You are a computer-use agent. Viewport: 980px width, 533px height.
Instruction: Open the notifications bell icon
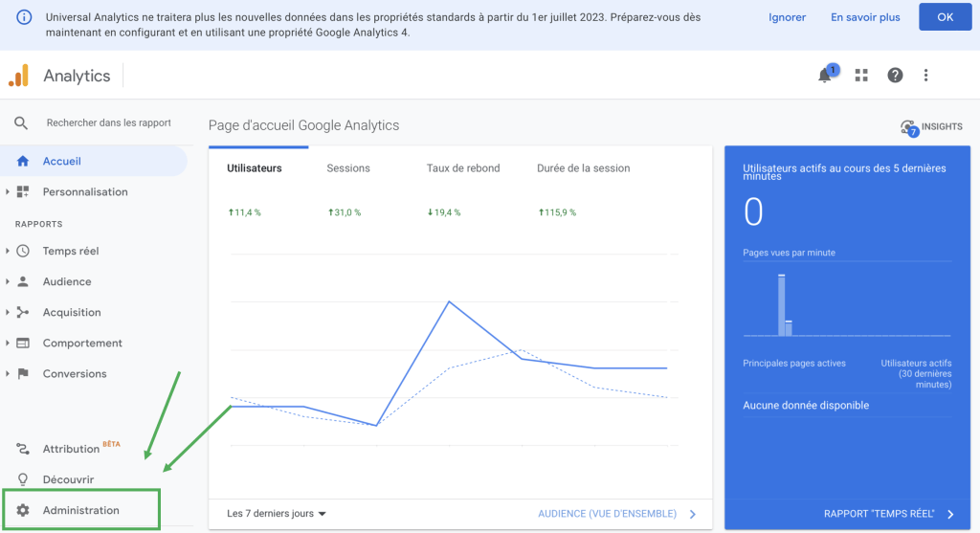(x=826, y=75)
